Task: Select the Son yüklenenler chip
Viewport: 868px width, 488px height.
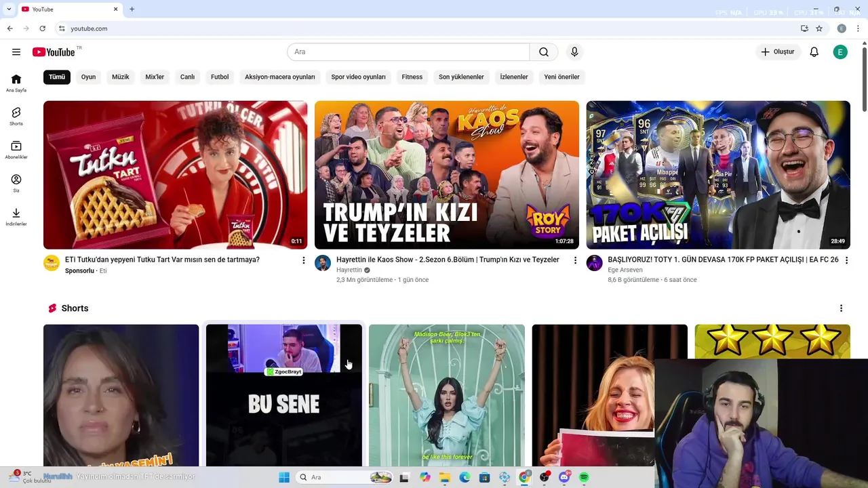Action: coord(461,77)
